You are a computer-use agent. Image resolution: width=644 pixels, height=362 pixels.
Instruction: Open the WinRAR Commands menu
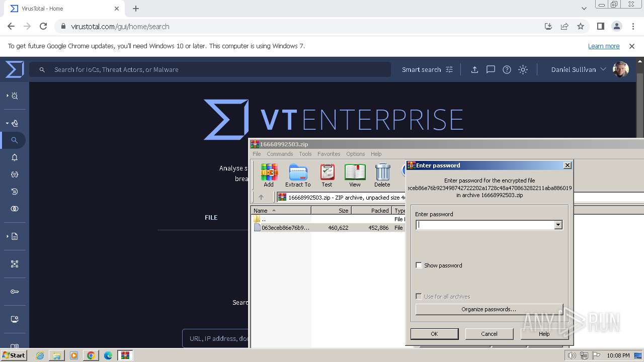pos(280,154)
